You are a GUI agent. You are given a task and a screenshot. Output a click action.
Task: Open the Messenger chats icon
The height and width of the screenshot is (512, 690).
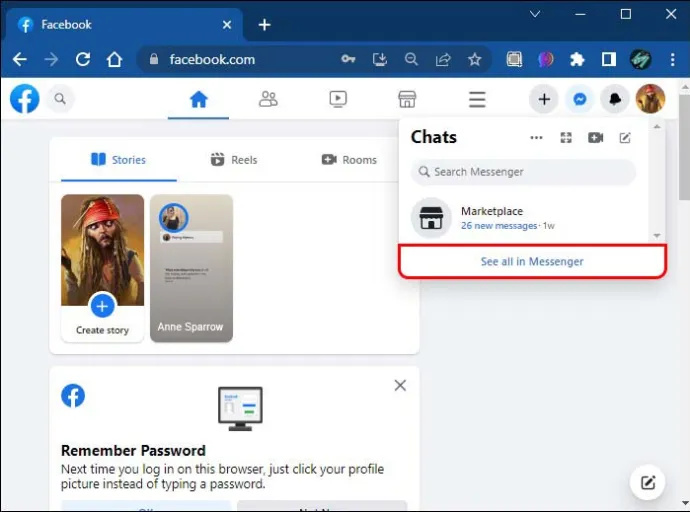pos(580,99)
